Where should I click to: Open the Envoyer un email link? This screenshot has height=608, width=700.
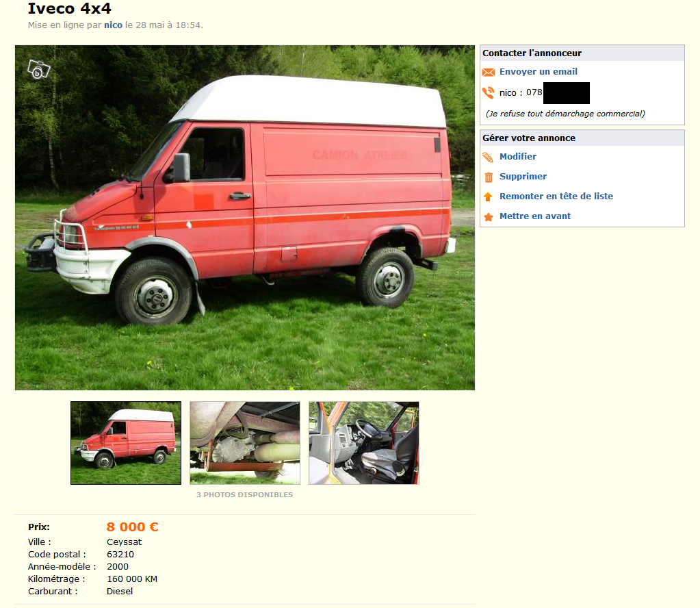point(538,71)
